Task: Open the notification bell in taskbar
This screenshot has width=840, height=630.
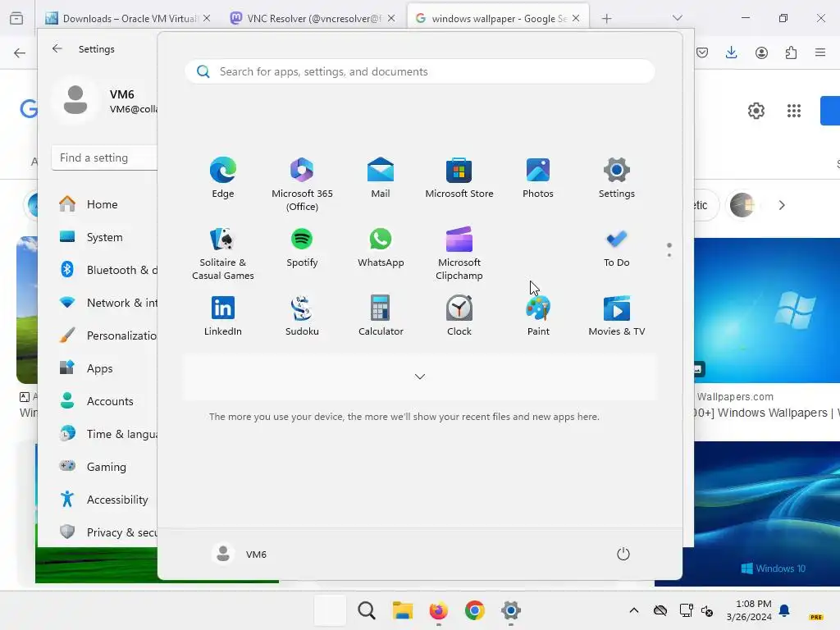Action: (x=784, y=610)
